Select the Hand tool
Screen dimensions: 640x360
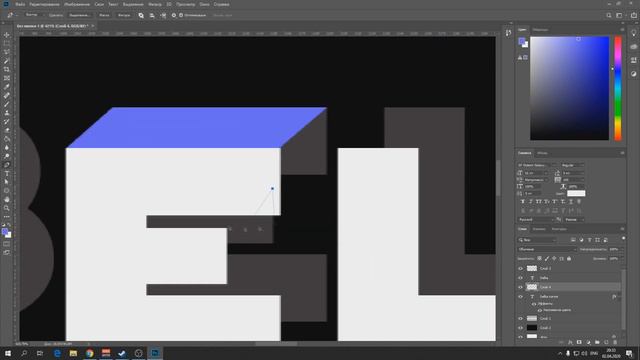tap(7, 200)
